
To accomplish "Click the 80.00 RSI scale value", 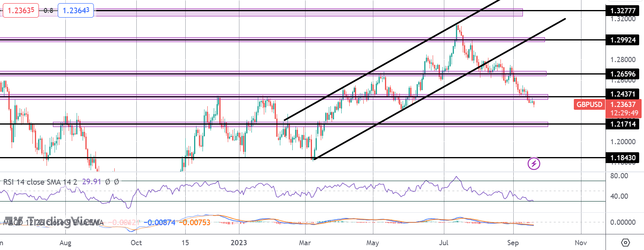I will 619,176.
